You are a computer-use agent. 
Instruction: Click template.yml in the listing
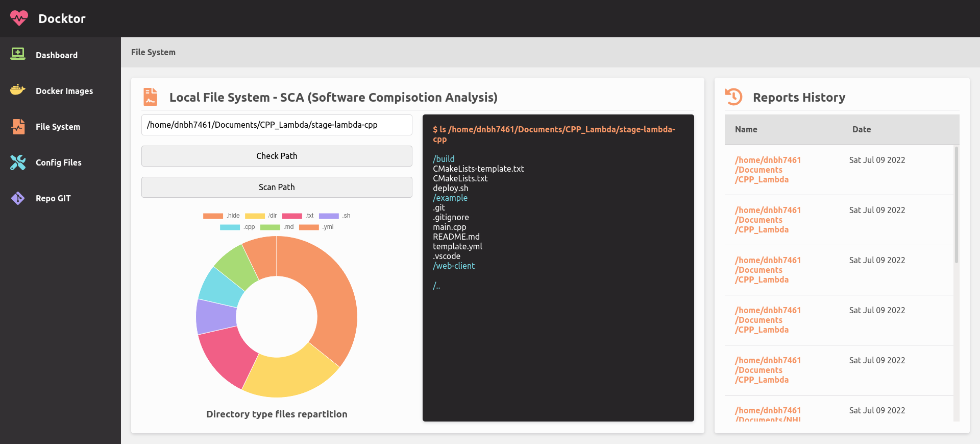(x=457, y=246)
